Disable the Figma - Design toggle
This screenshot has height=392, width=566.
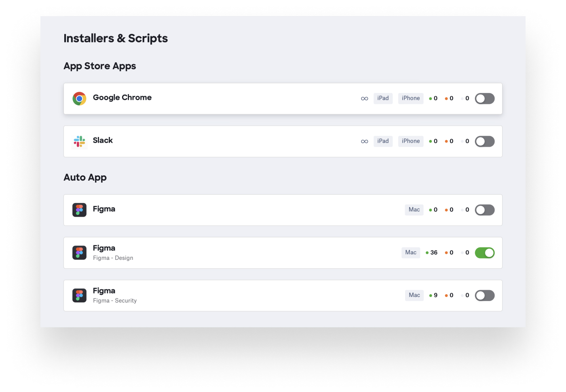(484, 253)
